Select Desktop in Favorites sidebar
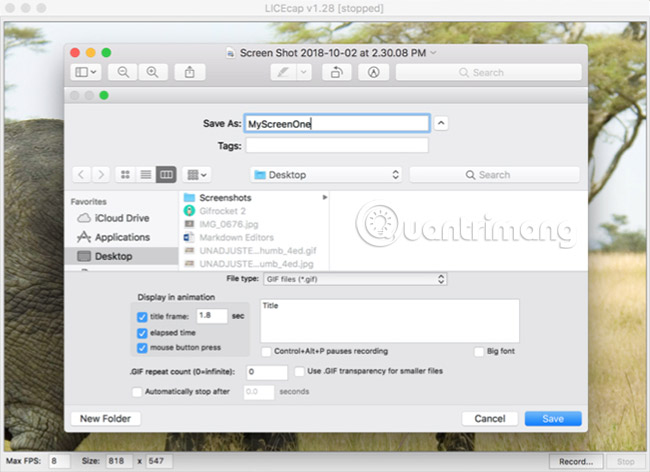Image resolution: width=650 pixels, height=472 pixels. pos(121,256)
